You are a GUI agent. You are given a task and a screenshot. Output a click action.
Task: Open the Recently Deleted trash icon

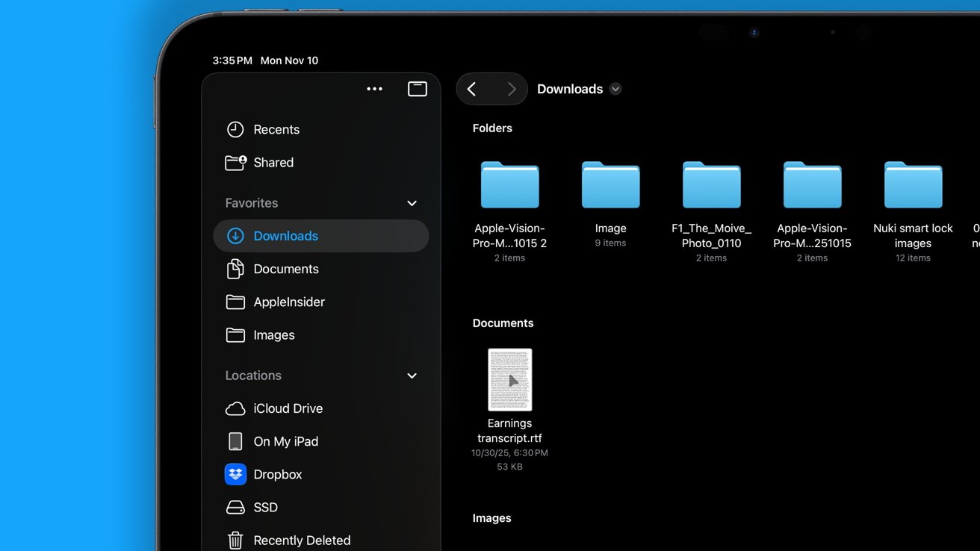[235, 540]
